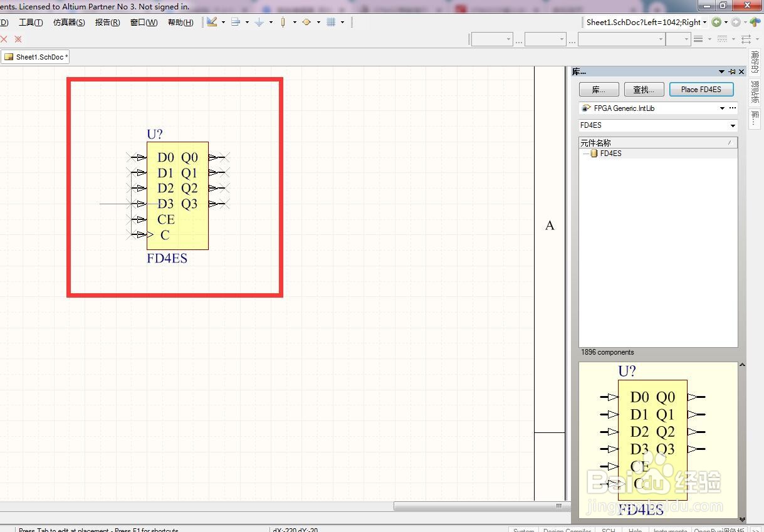Click the System status bar button

523,529
